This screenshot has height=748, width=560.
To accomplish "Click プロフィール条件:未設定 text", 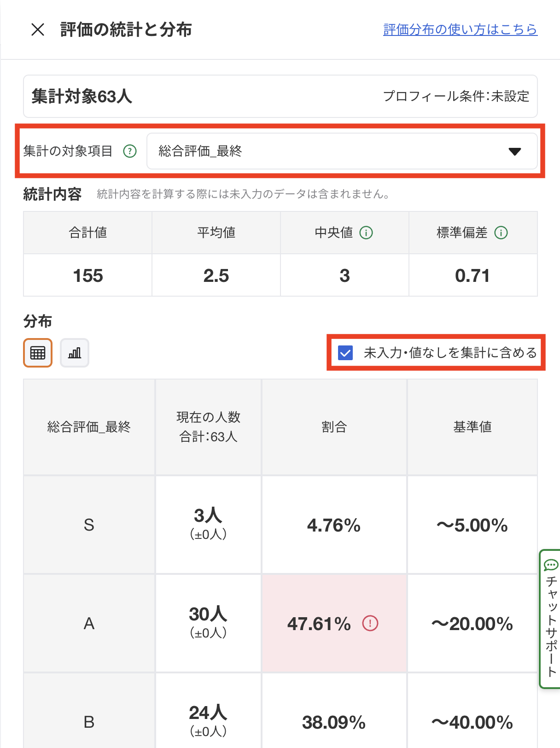I will [456, 96].
